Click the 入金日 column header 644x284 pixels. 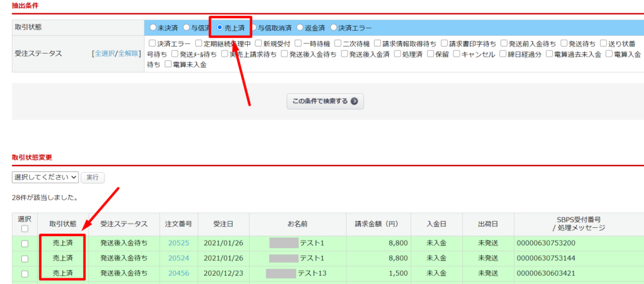coord(436,224)
